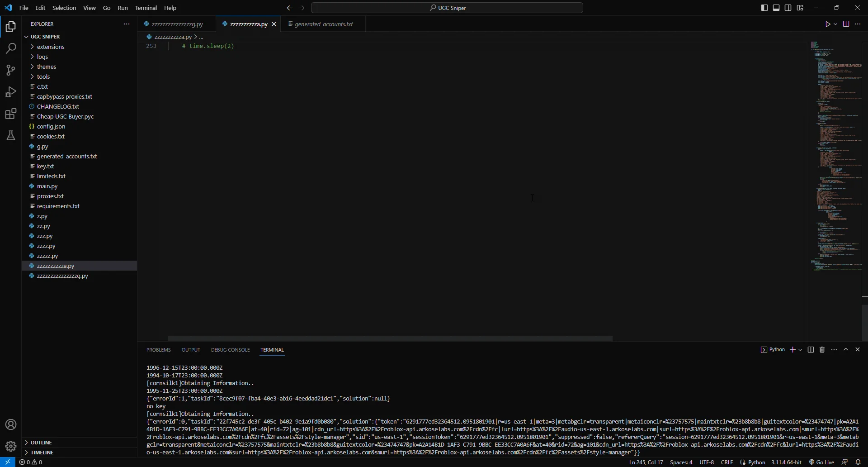Click Go Live in the status bar
Screen dimensions: 868x467
[x=825, y=462]
